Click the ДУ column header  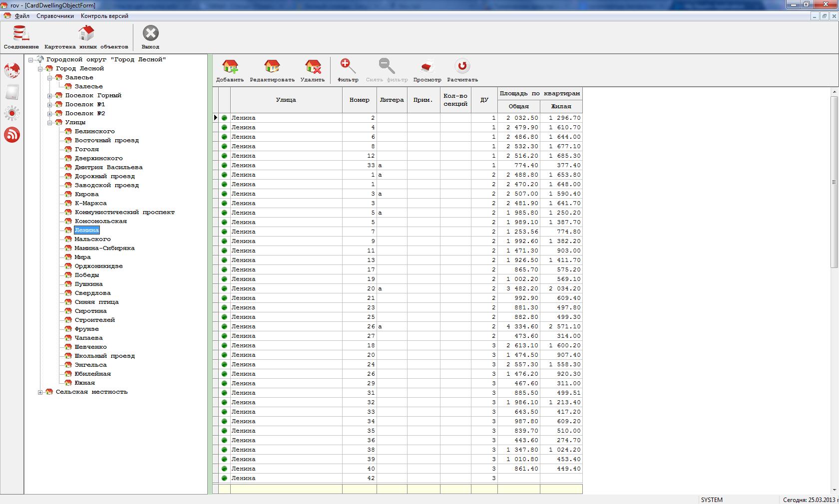tap(484, 100)
